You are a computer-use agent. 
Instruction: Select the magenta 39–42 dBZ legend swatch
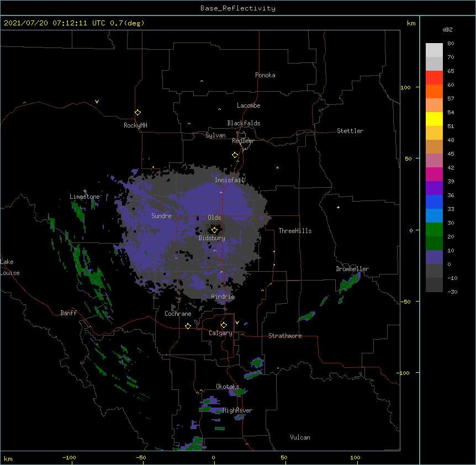434,175
